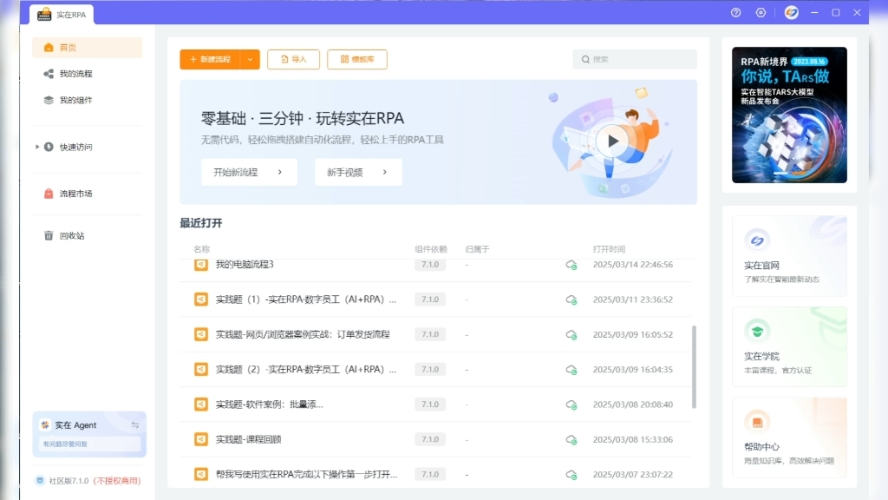Click the 实在RPA window tab

(62, 15)
